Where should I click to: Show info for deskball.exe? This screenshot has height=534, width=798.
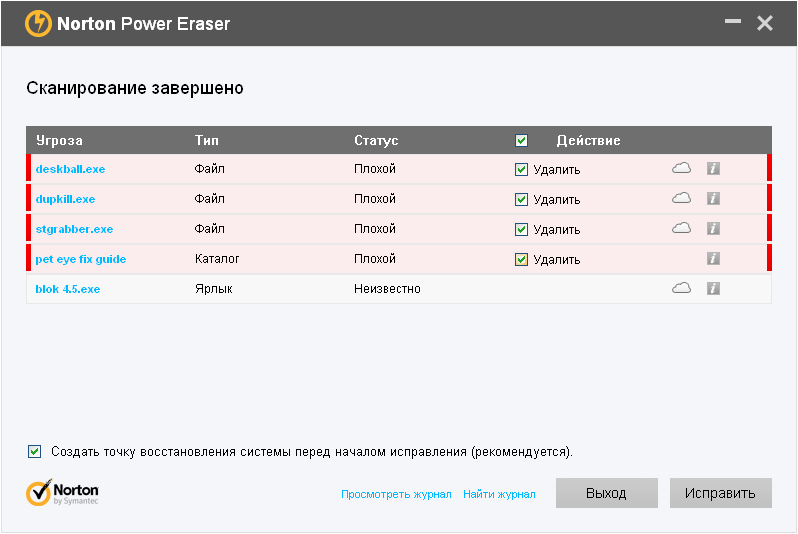pyautogui.click(x=714, y=168)
